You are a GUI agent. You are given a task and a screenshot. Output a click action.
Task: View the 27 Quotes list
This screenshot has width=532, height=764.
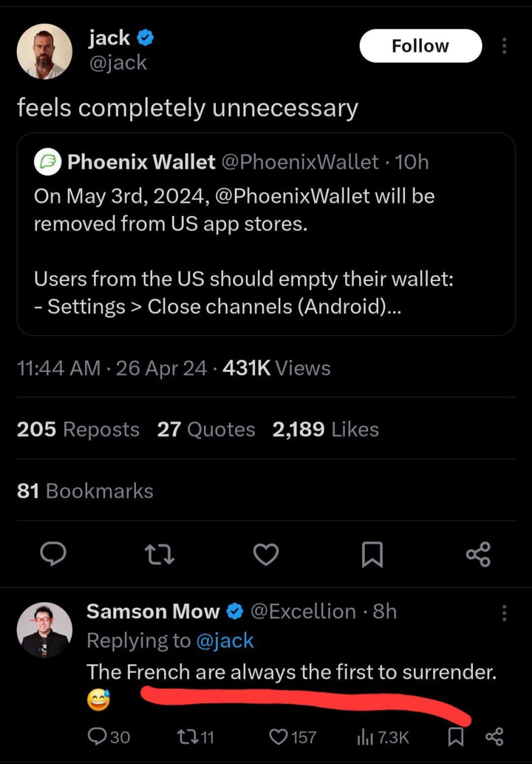click(206, 430)
